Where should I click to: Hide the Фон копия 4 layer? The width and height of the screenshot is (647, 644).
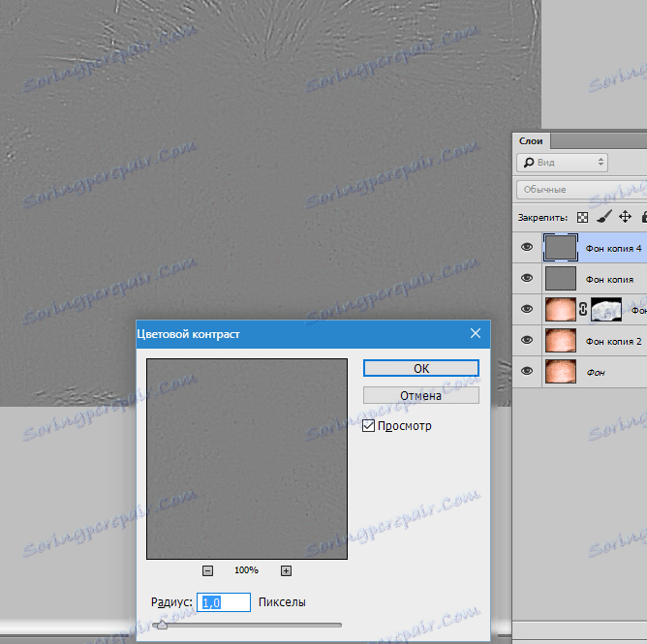pos(527,247)
